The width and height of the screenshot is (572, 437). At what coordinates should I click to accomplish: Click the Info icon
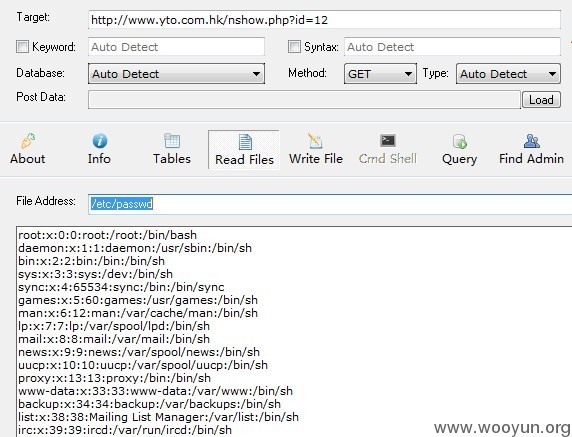[x=100, y=141]
